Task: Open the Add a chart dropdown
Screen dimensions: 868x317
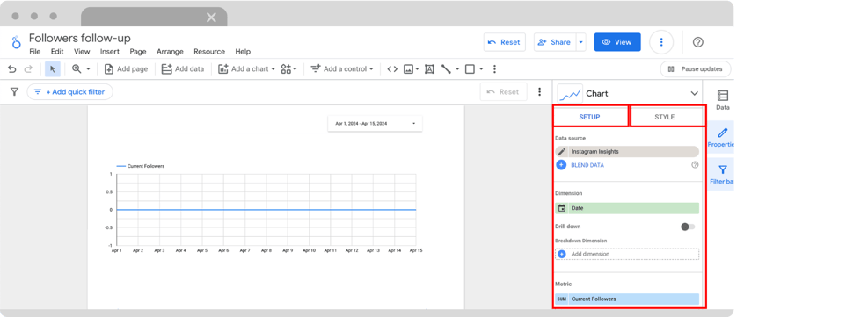Action: point(246,69)
